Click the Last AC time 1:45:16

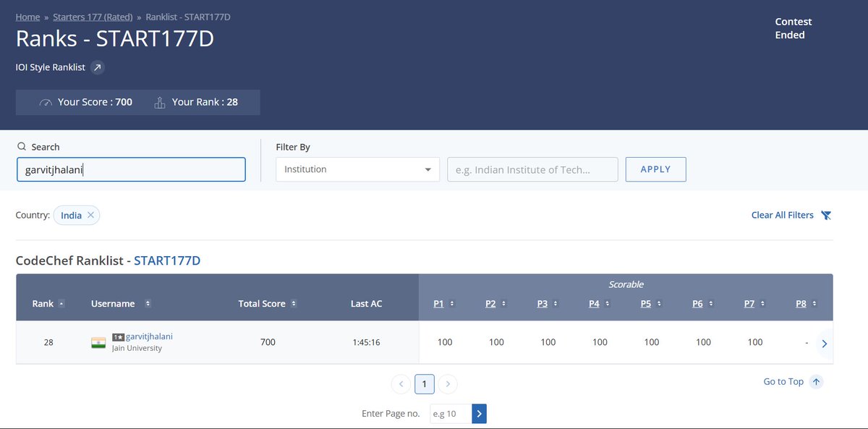367,342
